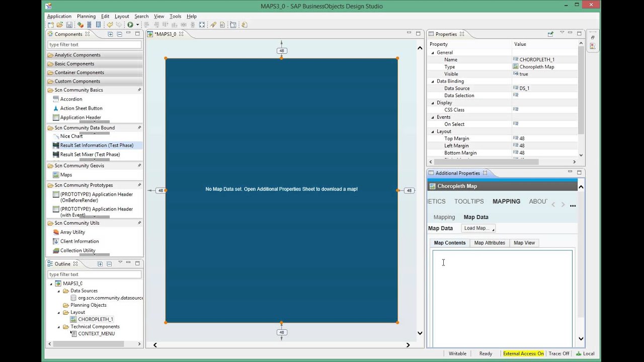Click the Align Left toolbar icon

click(146, 25)
